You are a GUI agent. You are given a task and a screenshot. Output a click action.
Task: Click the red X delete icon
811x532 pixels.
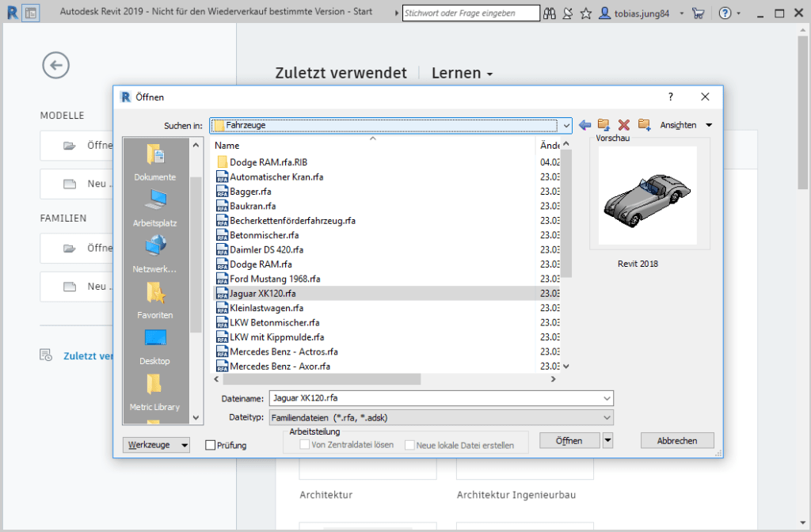(623, 125)
